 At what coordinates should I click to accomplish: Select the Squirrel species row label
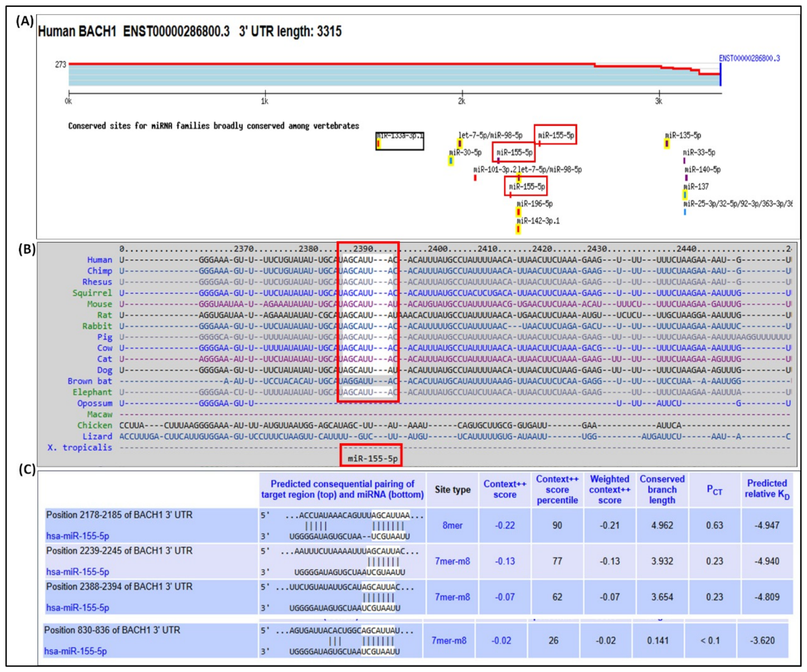click(92, 293)
